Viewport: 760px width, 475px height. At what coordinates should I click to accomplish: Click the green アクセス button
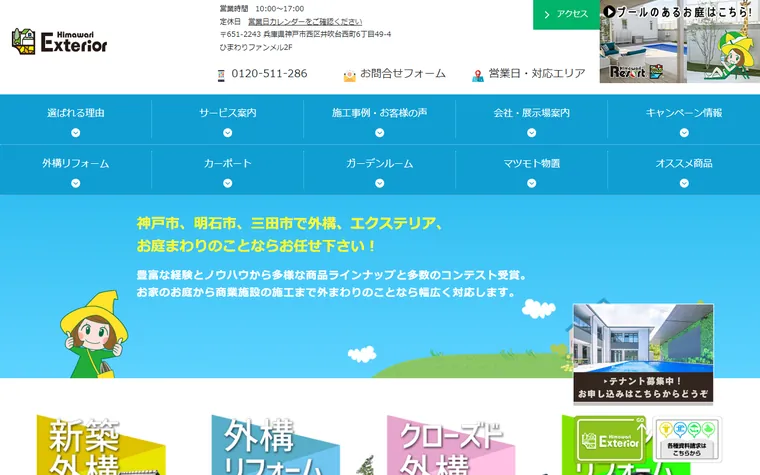point(566,15)
